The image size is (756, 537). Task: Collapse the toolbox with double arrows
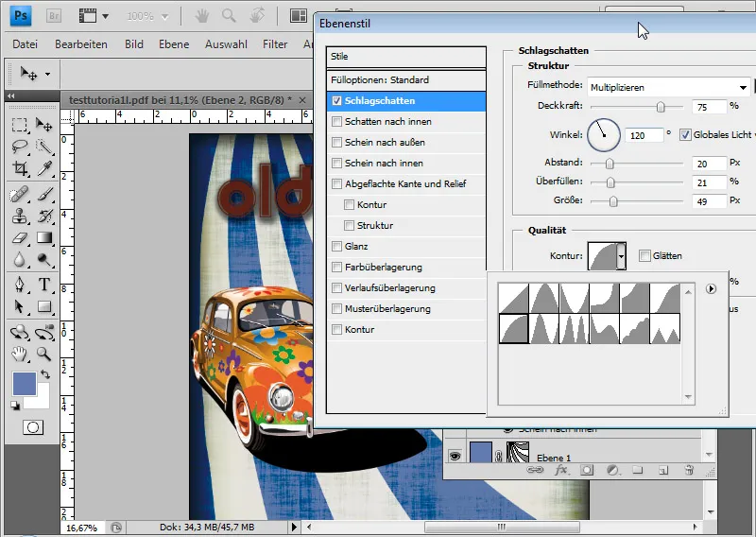10,96
